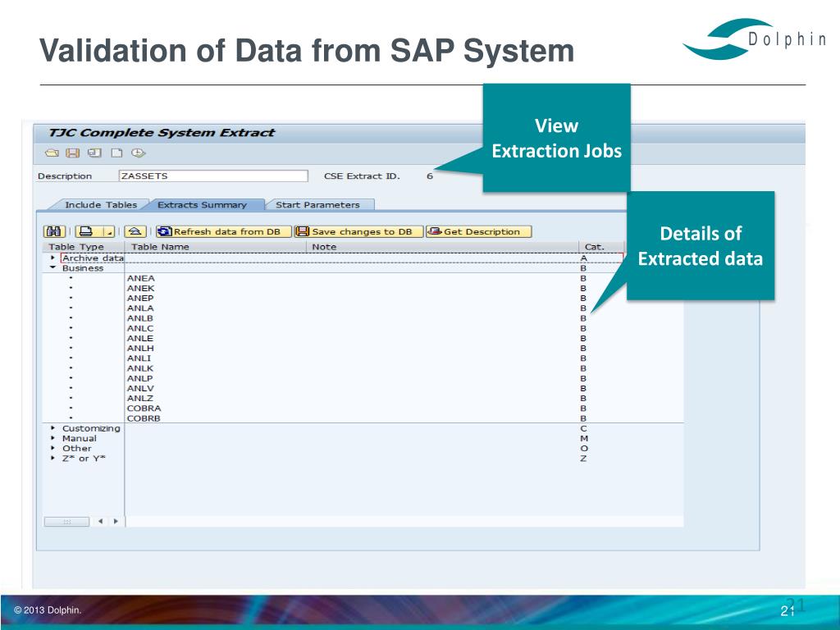This screenshot has width=840, height=630.
Task: Click the collapse-all up-arrows icon
Action: click(135, 231)
